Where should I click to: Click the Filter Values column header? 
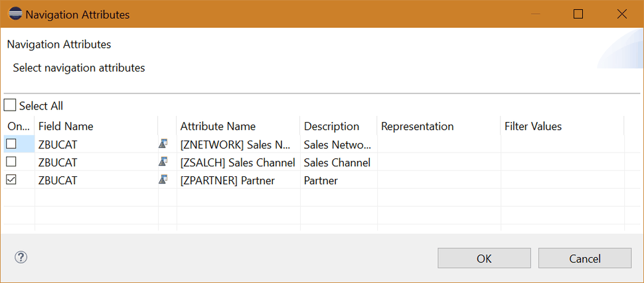pyautogui.click(x=562, y=126)
